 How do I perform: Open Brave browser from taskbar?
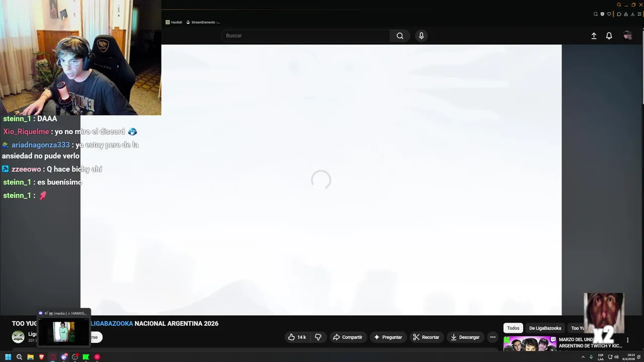pos(42,357)
